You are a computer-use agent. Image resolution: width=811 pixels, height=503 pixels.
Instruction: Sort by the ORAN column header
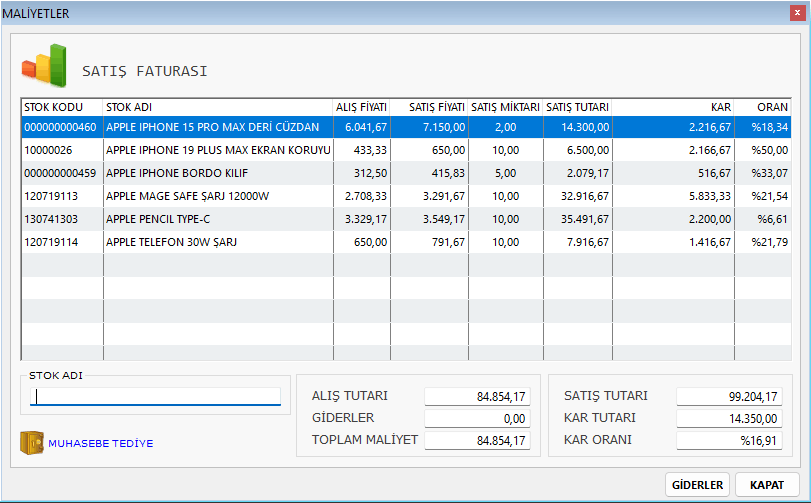point(763,107)
